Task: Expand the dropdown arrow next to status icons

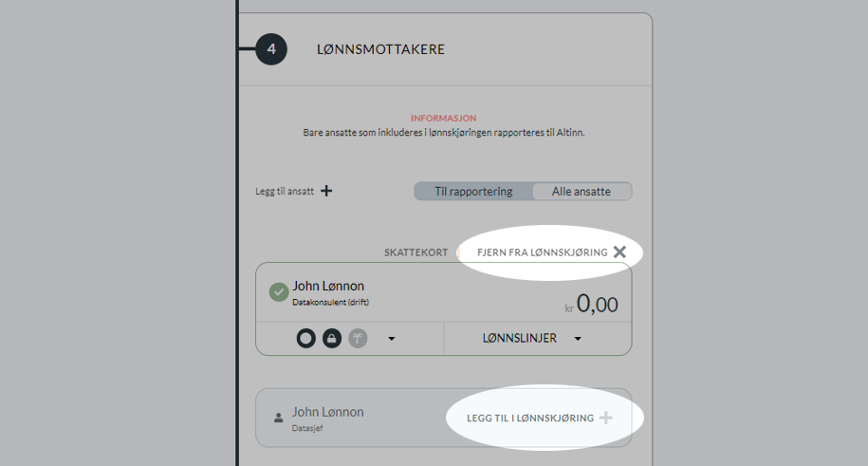Action: coord(392,339)
